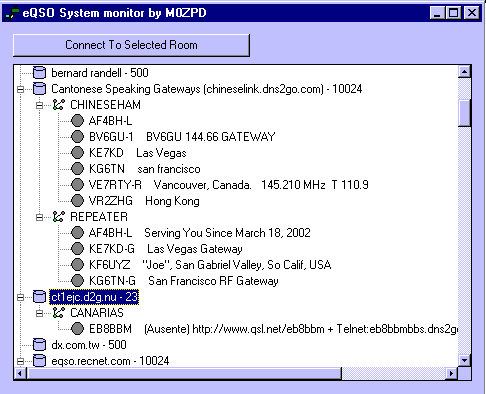The height and width of the screenshot is (394, 486).
Task: Select EB8BBM (Ausente) user row
Action: click(x=273, y=329)
